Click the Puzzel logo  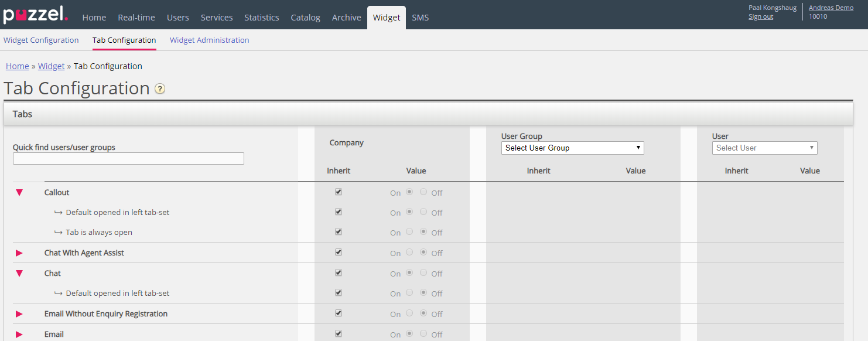point(35,14)
